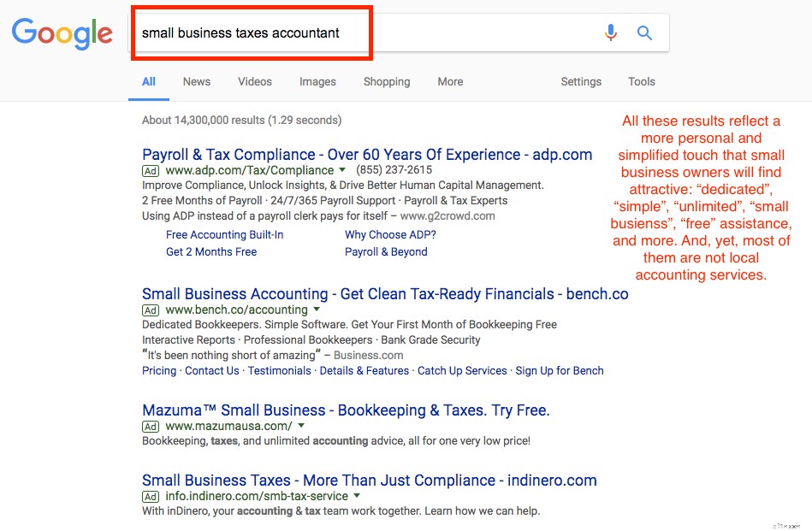Open the Settings menu
The height and width of the screenshot is (531, 812).
click(x=581, y=81)
